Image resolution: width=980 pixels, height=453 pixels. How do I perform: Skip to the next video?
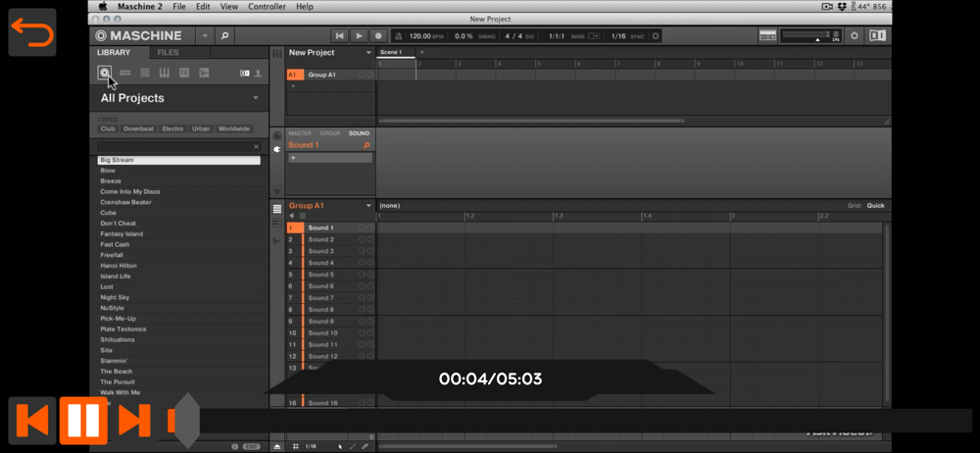(133, 421)
